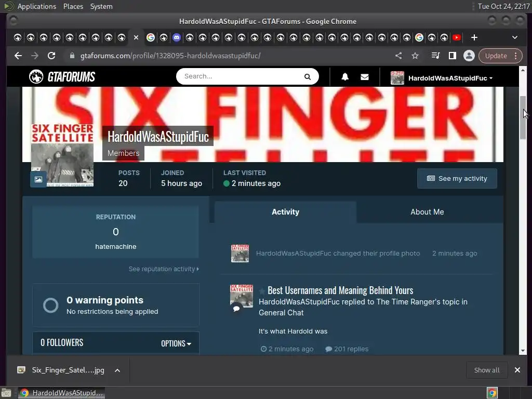Open the Applications menu

click(x=37, y=6)
